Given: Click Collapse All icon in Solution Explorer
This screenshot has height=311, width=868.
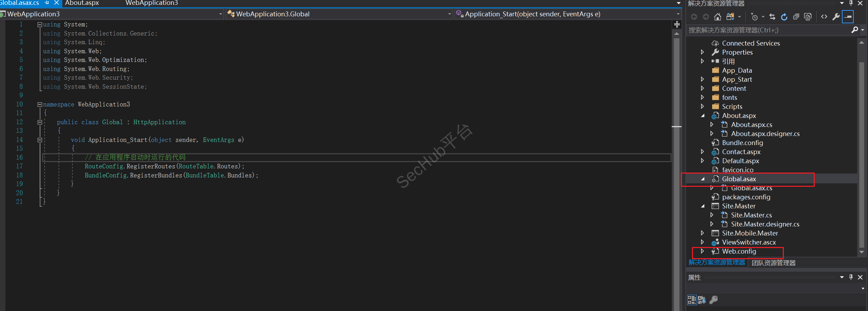Looking at the screenshot, I should tap(796, 17).
